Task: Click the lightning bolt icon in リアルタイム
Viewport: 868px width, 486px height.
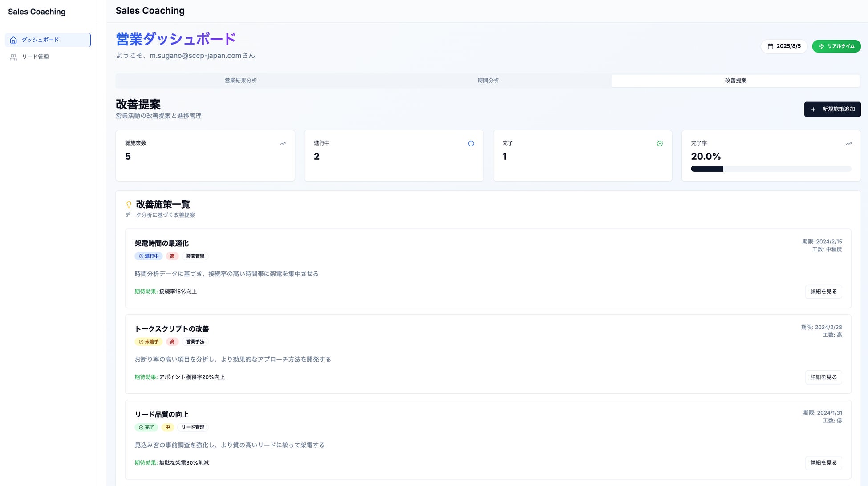Action: (x=821, y=46)
